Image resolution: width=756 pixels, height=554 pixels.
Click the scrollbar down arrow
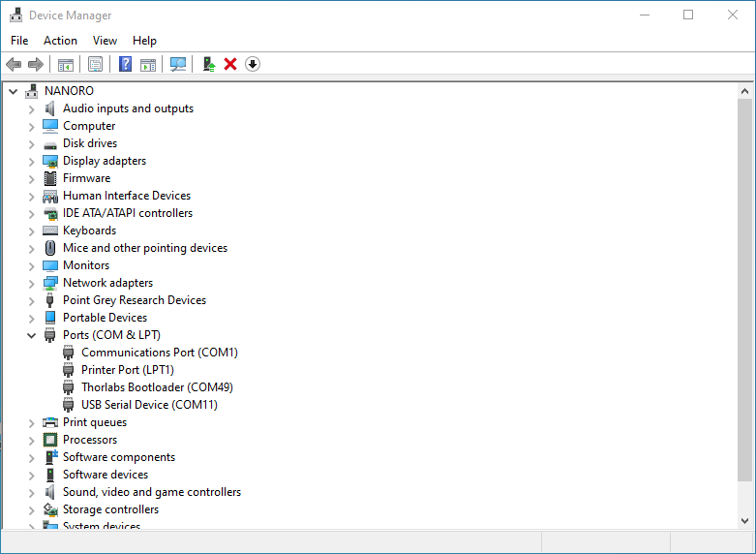click(744, 521)
